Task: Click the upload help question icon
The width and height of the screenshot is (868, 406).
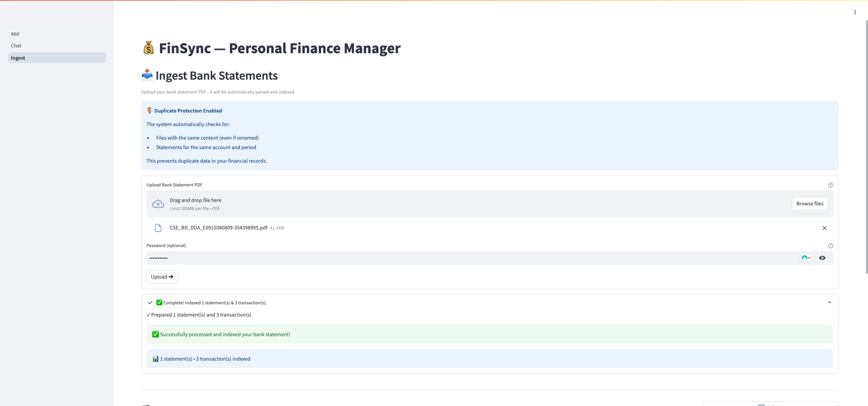Action: coord(830,185)
